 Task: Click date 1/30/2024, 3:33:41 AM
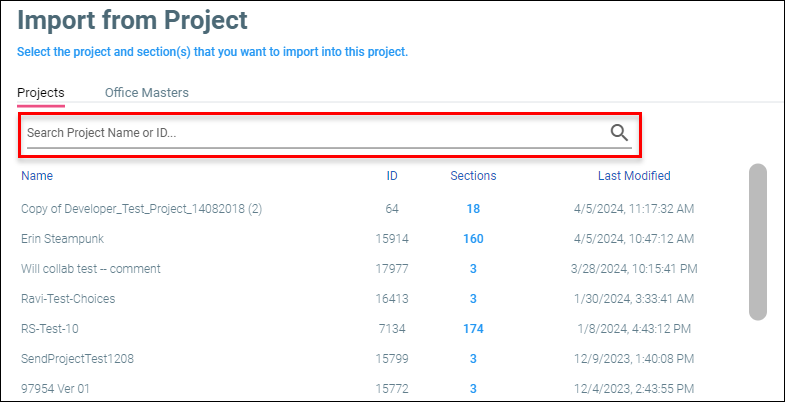(634, 299)
